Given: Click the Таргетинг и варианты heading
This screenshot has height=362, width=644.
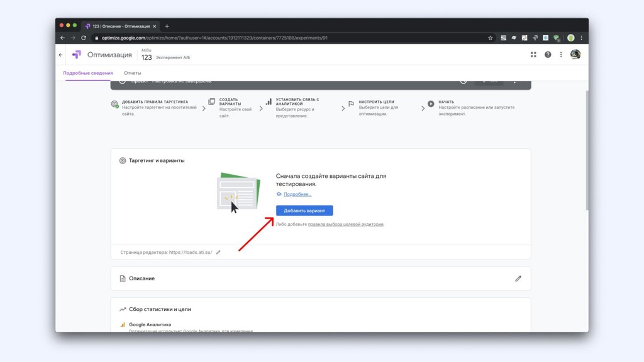Looking at the screenshot, I should tap(157, 160).
